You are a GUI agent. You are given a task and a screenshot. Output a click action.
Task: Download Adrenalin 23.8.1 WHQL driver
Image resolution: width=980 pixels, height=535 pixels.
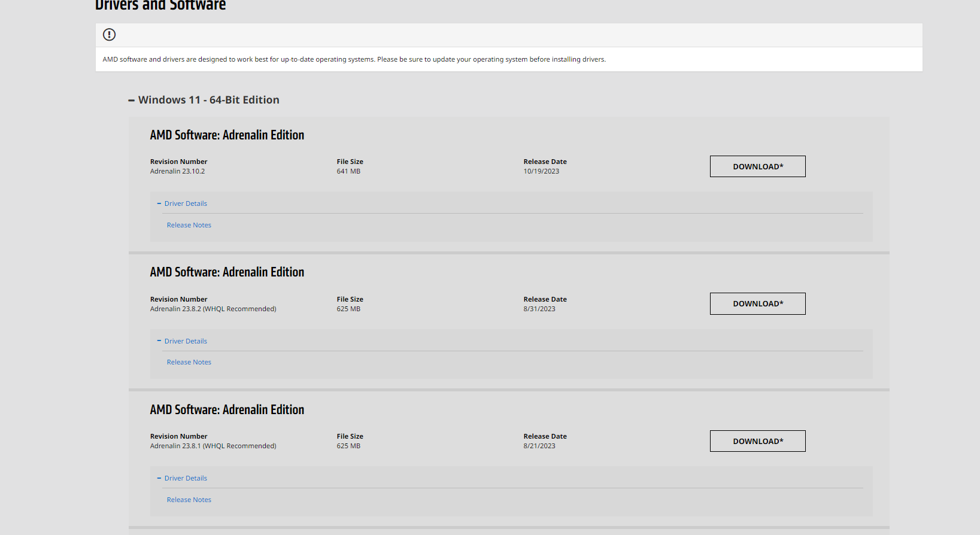tap(757, 441)
